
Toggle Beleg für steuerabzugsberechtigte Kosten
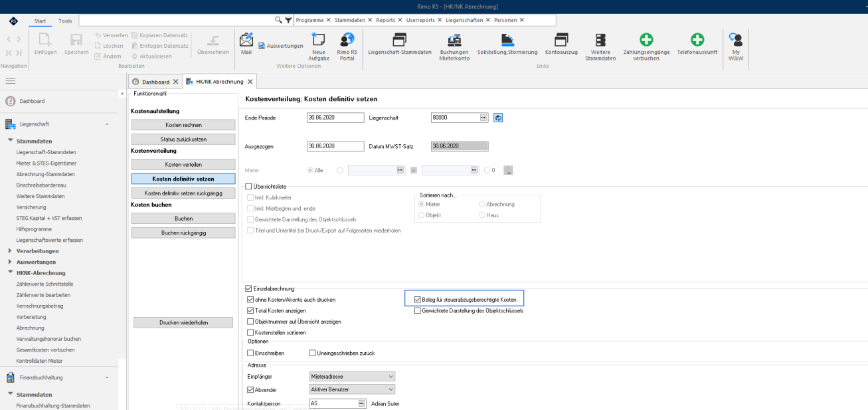(417, 300)
